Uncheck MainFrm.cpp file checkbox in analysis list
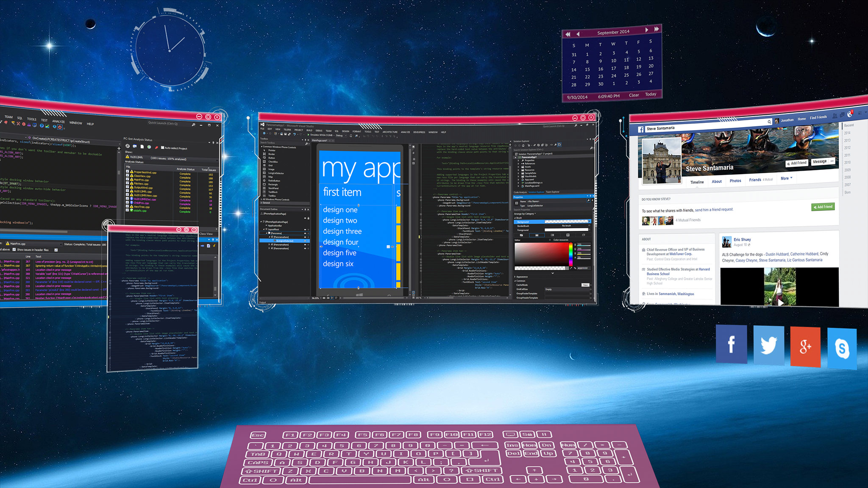This screenshot has width=868, height=488. click(127, 179)
